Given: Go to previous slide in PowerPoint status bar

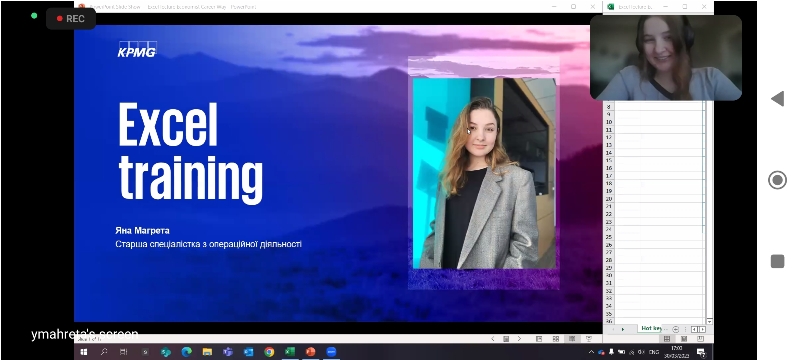Looking at the screenshot, I should coord(493,339).
